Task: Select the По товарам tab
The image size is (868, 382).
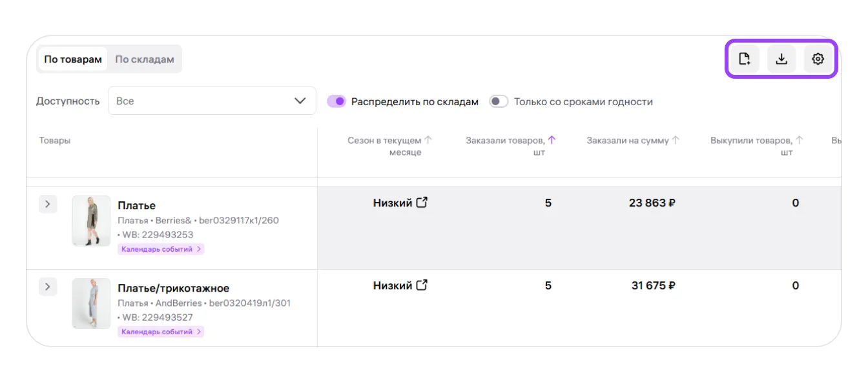Action: (73, 59)
